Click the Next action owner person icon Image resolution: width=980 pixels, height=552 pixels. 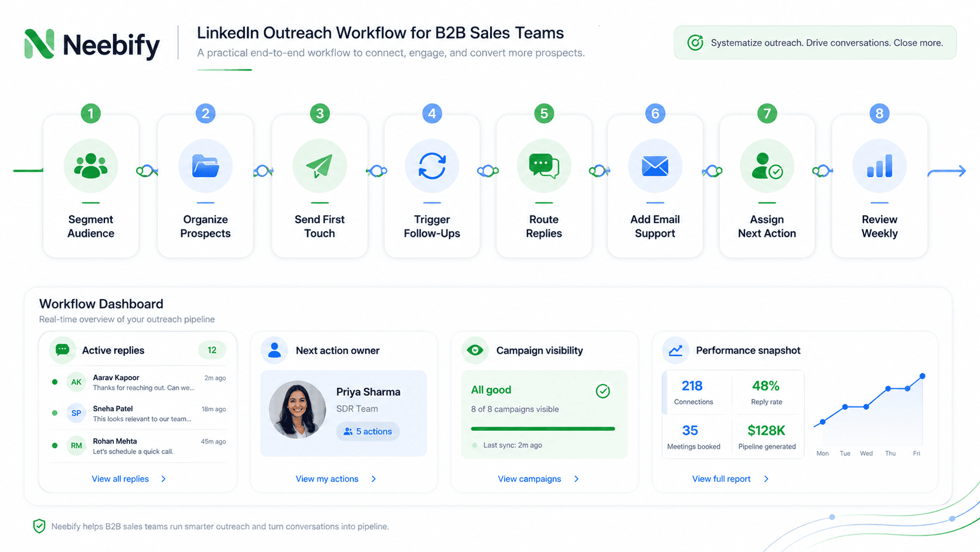point(274,350)
